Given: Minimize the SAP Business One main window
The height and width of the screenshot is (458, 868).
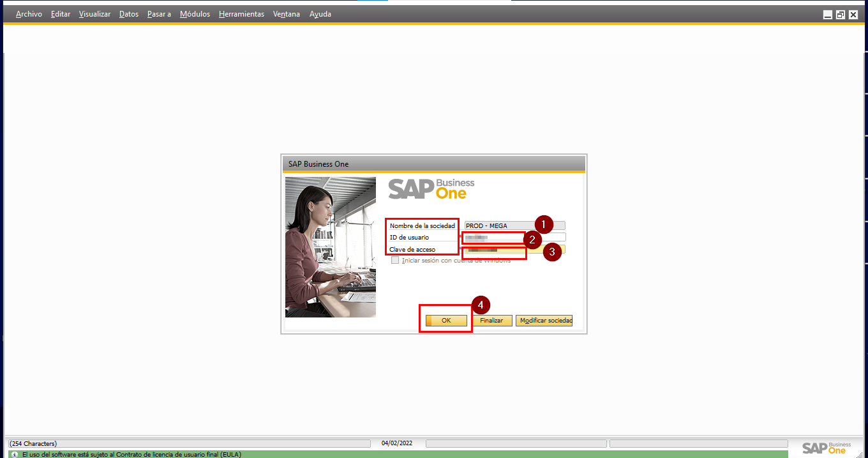Looking at the screenshot, I should click(828, 15).
